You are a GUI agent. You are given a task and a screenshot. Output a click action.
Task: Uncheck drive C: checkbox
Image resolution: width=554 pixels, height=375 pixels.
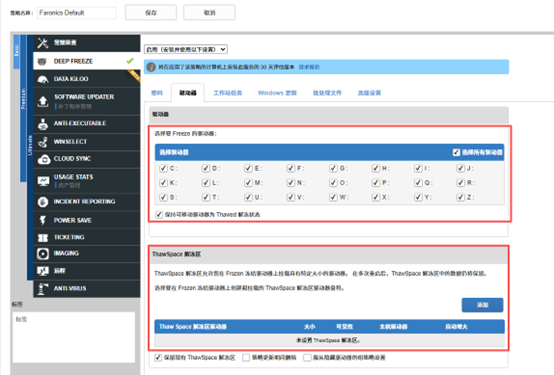(163, 168)
